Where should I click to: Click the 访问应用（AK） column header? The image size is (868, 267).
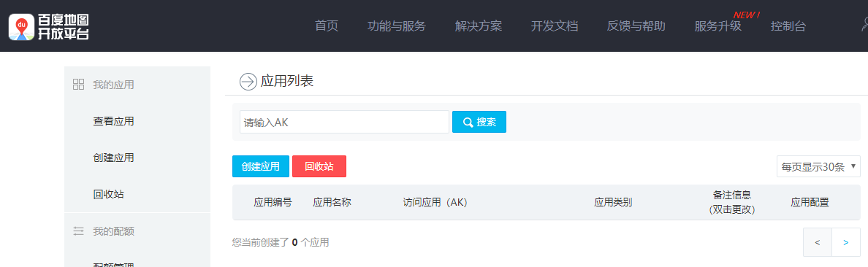[x=435, y=202]
